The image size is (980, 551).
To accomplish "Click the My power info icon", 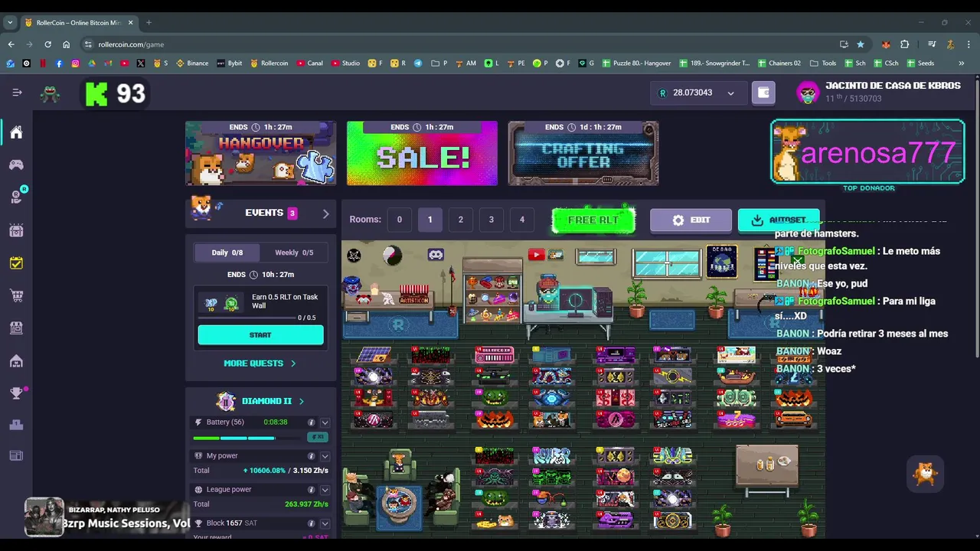I will (311, 456).
